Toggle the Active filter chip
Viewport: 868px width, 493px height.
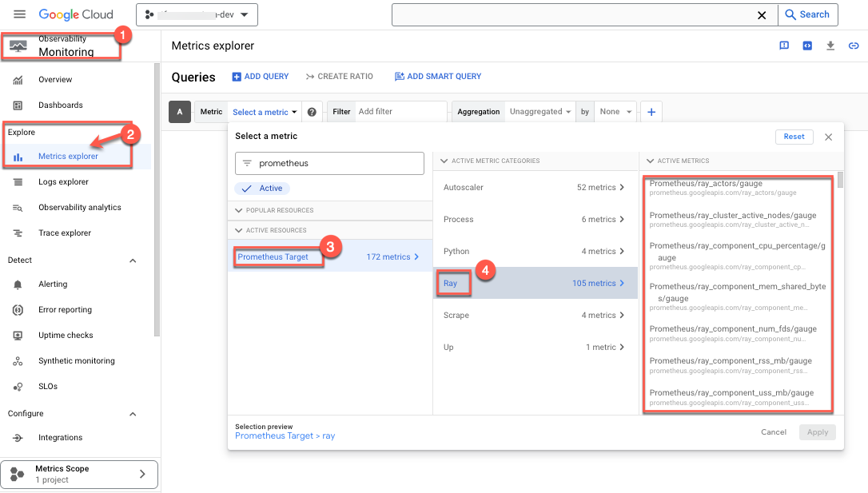pyautogui.click(x=263, y=189)
